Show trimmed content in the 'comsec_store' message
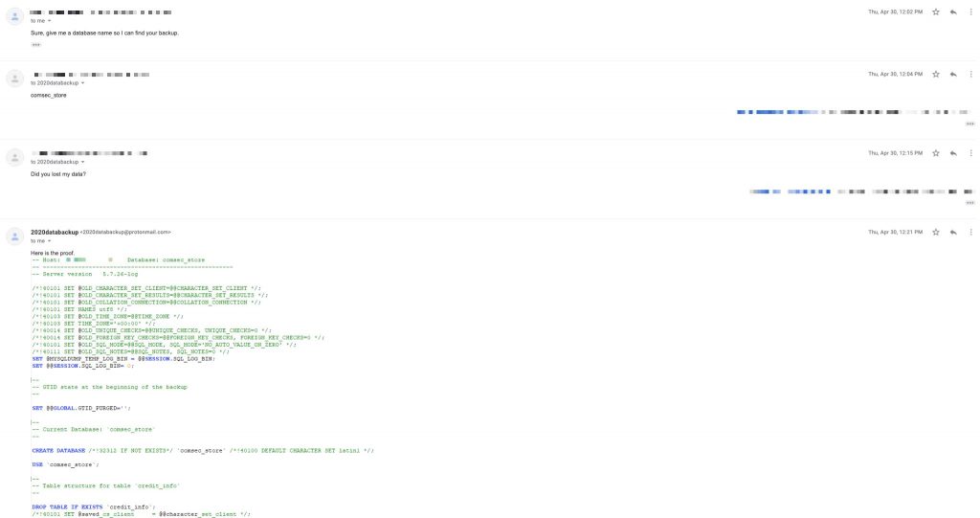Image resolution: width=980 pixels, height=518 pixels. [969, 124]
